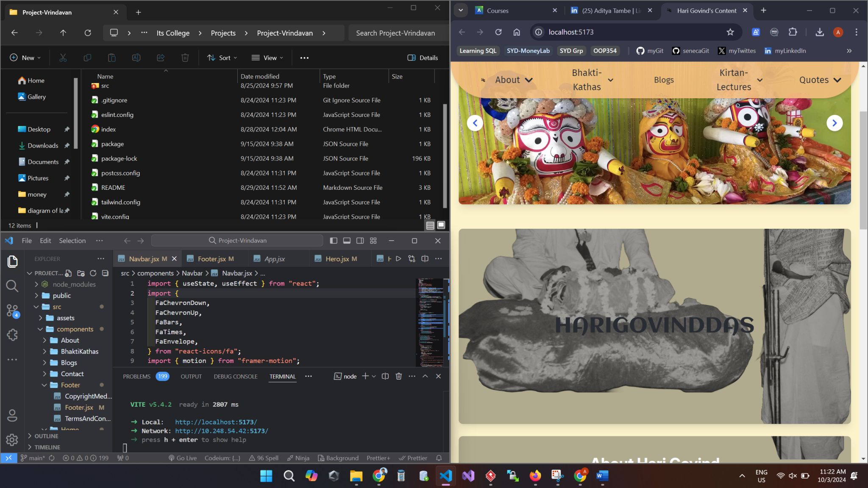Switch to the PROBLEMS panel tab

point(136,376)
